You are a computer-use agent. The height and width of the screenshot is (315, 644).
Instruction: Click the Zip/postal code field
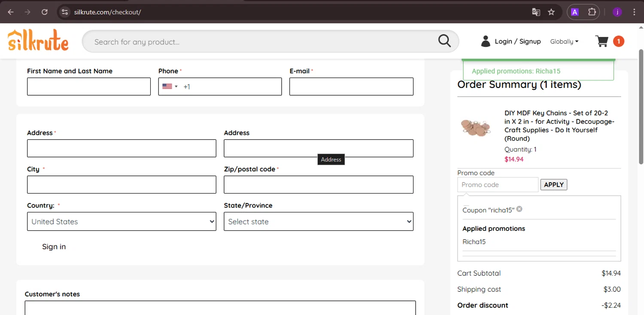[319, 185]
